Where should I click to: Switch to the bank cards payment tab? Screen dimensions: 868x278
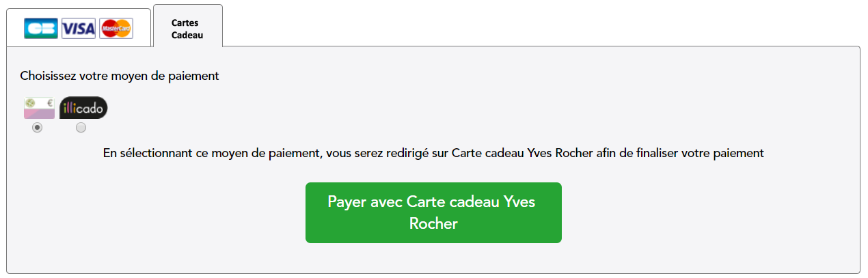tap(78, 28)
